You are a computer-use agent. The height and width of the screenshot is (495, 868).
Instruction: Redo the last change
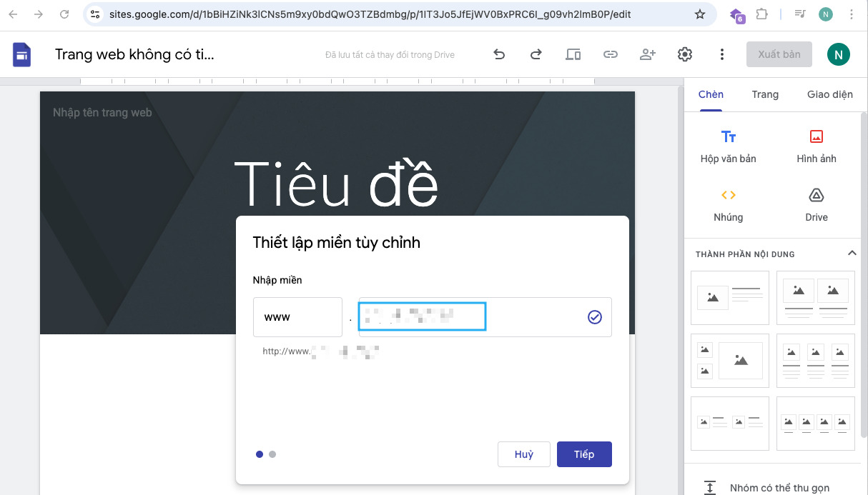[x=536, y=54]
